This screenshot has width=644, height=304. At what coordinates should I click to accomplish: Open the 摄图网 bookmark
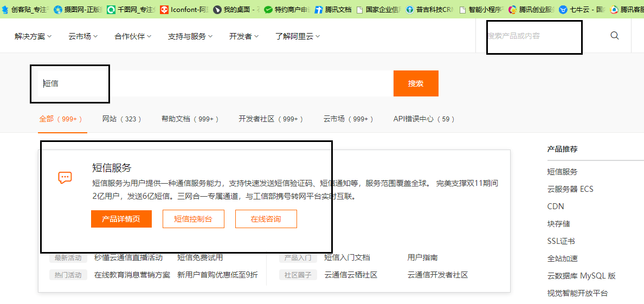click(79, 9)
